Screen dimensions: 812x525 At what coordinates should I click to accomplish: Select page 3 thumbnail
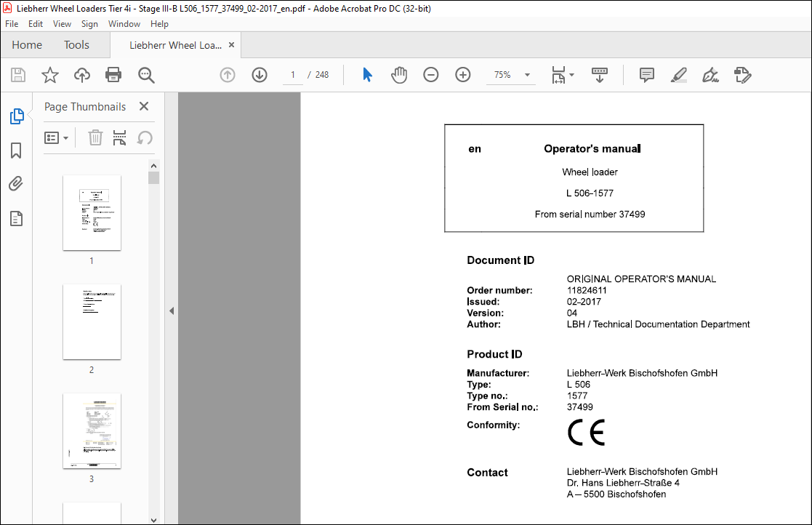click(92, 431)
